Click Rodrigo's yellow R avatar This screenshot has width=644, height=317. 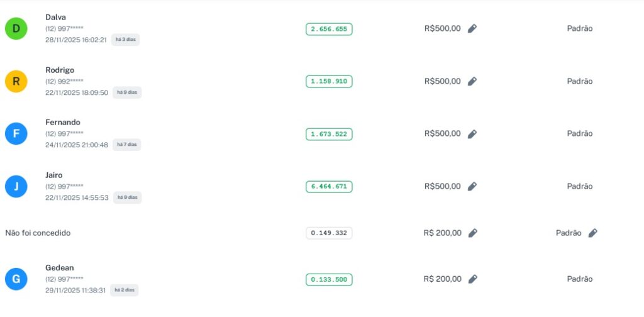(x=16, y=81)
